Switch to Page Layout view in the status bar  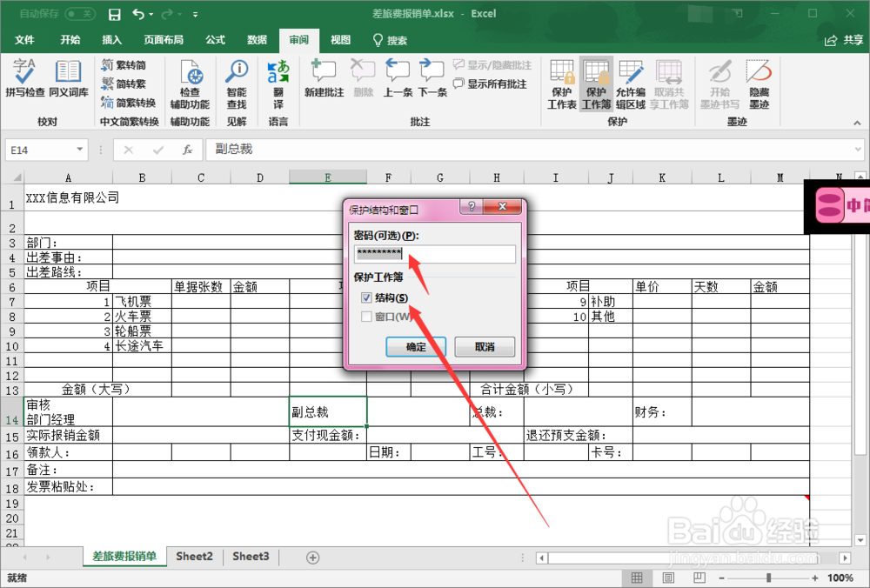668,578
